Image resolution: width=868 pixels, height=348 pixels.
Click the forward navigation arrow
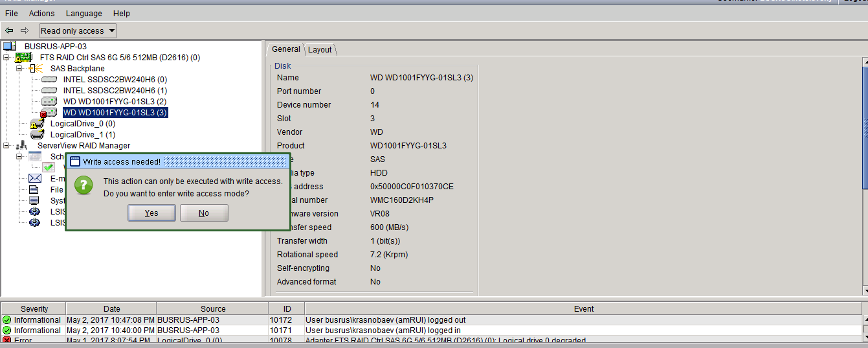(25, 30)
